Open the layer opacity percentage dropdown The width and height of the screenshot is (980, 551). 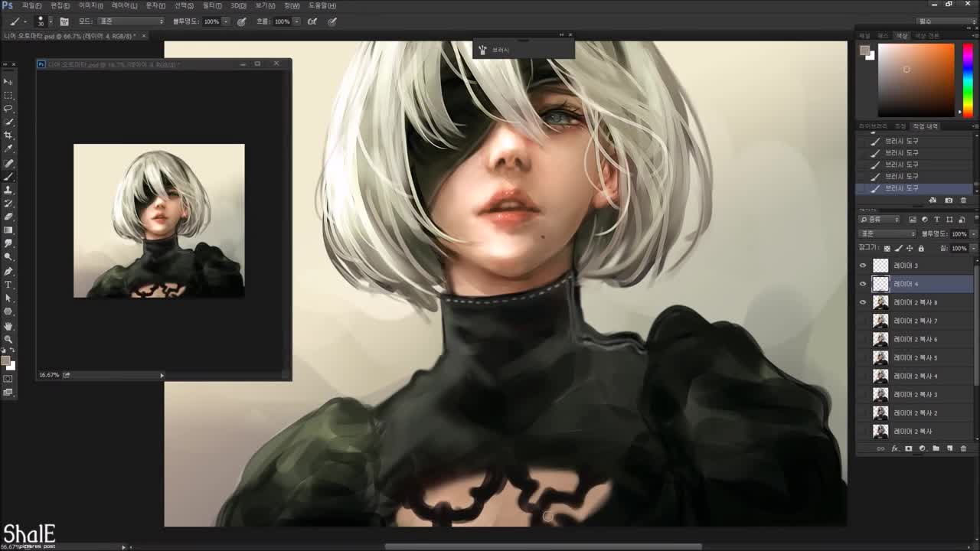[971, 232]
